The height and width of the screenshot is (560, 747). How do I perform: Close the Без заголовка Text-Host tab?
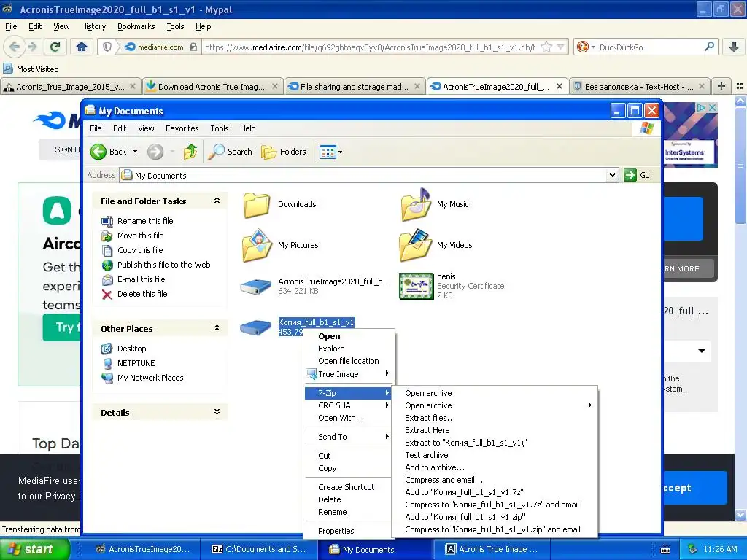701,86
